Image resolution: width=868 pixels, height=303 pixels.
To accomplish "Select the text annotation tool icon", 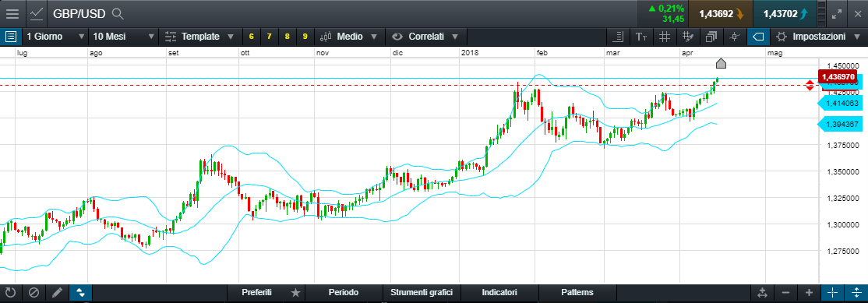I will tap(641, 37).
